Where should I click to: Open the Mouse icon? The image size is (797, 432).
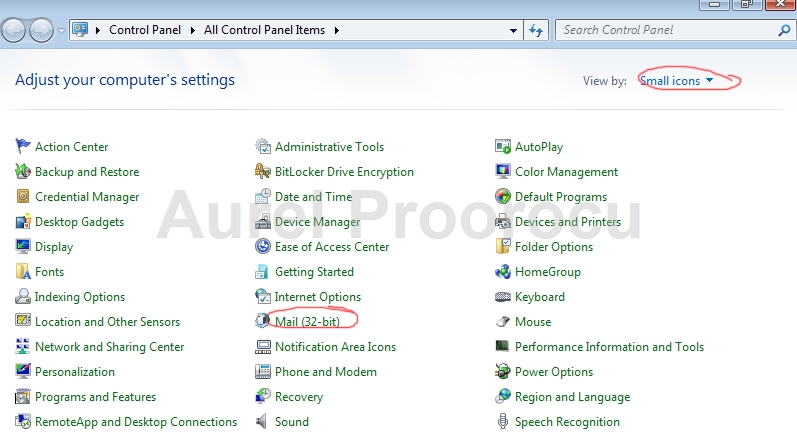click(x=503, y=321)
